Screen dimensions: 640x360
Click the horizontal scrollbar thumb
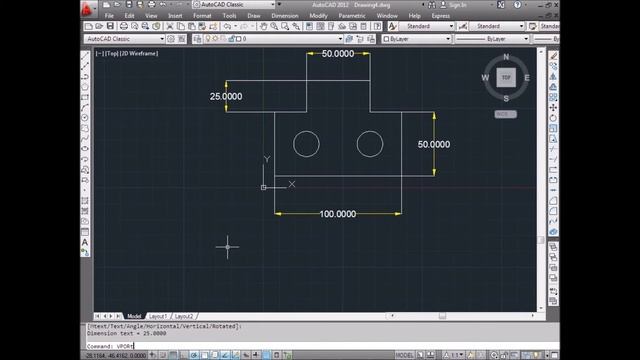442,316
